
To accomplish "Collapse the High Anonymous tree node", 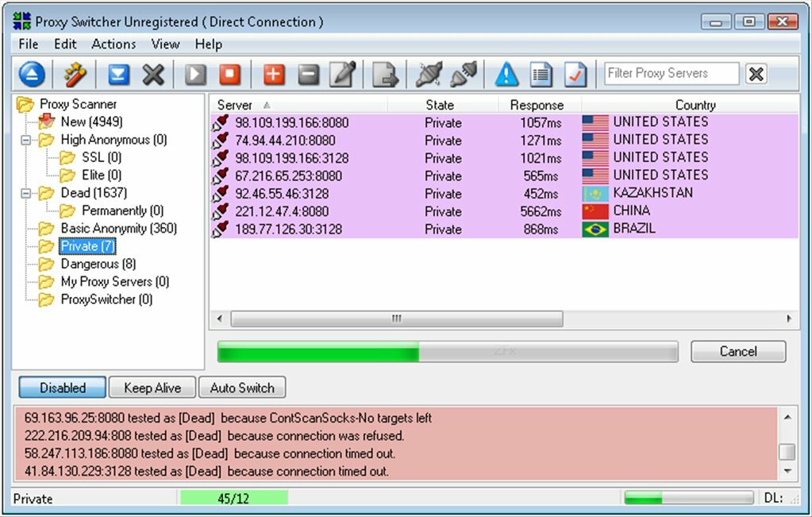I will click(25, 140).
